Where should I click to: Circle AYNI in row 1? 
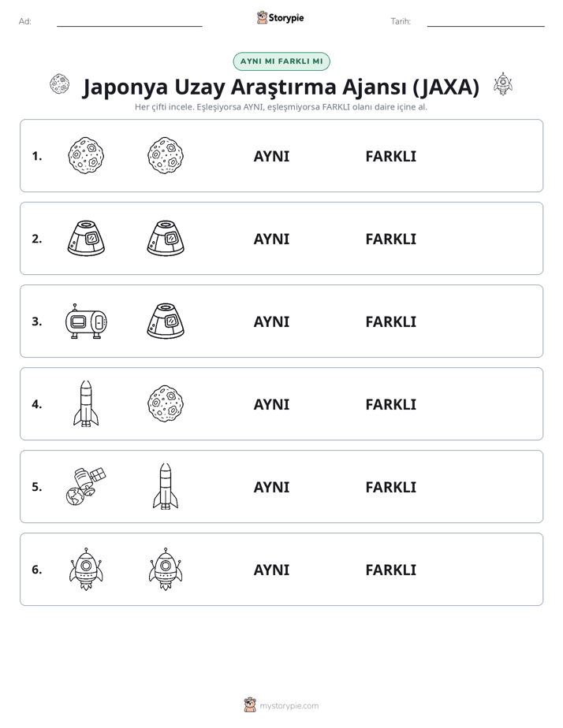pos(271,157)
